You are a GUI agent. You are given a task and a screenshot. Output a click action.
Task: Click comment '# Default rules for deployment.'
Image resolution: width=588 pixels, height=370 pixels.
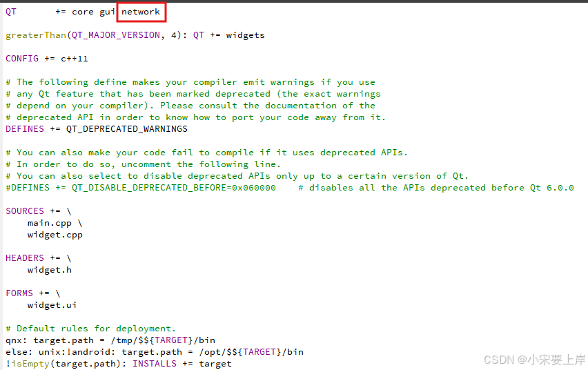(90, 329)
